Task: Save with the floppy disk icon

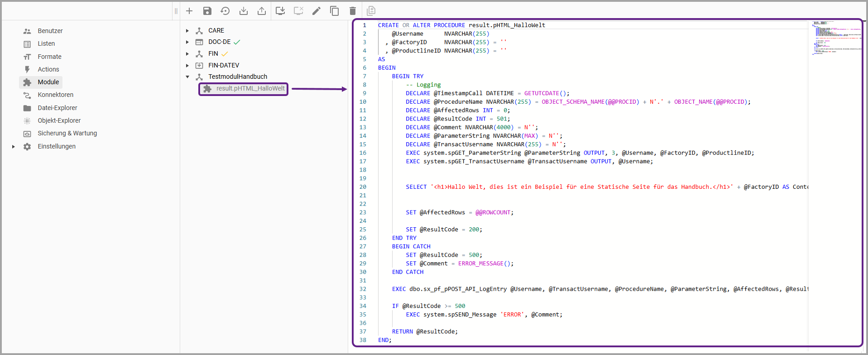Action: click(x=207, y=11)
